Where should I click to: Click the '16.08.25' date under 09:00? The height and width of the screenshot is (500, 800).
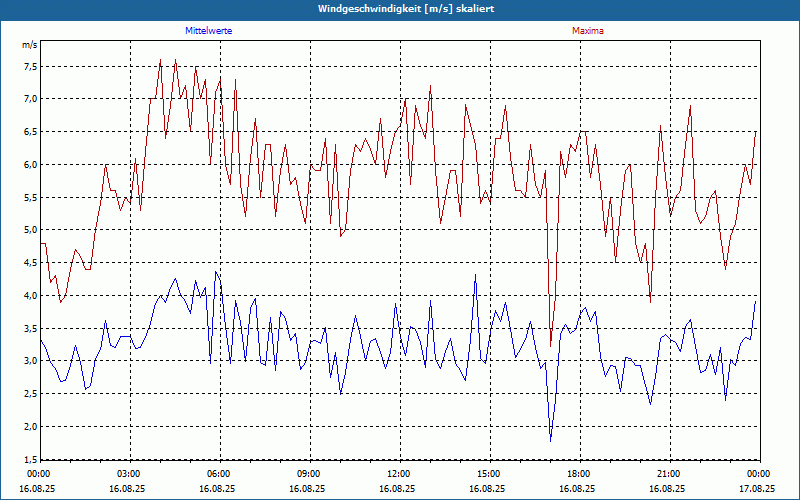click(307, 488)
